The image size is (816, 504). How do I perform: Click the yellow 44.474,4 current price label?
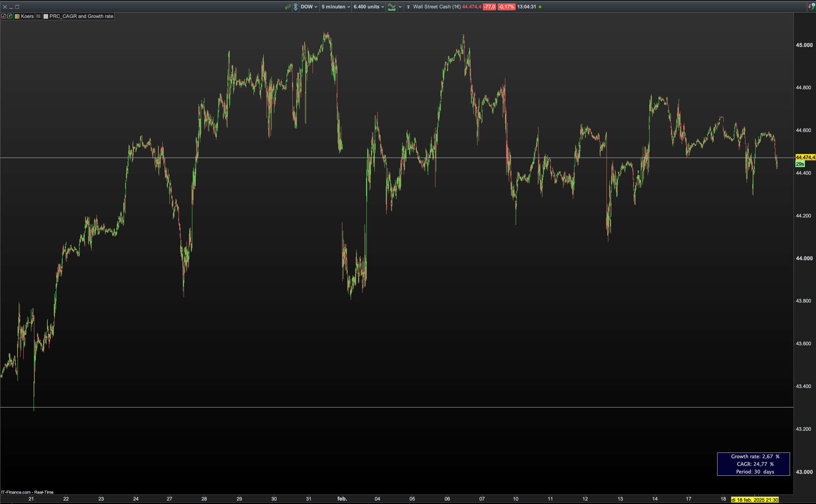pyautogui.click(x=805, y=157)
